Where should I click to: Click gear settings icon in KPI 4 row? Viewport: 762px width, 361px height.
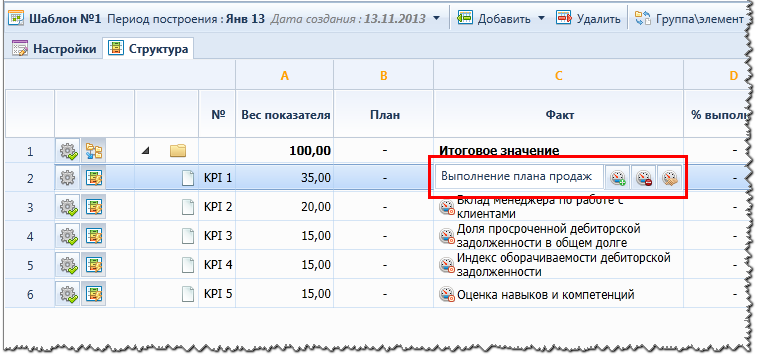pos(68,265)
